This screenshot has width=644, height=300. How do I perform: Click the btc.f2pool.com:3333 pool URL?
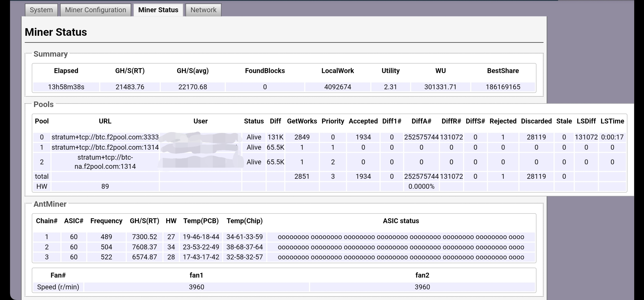(105, 137)
